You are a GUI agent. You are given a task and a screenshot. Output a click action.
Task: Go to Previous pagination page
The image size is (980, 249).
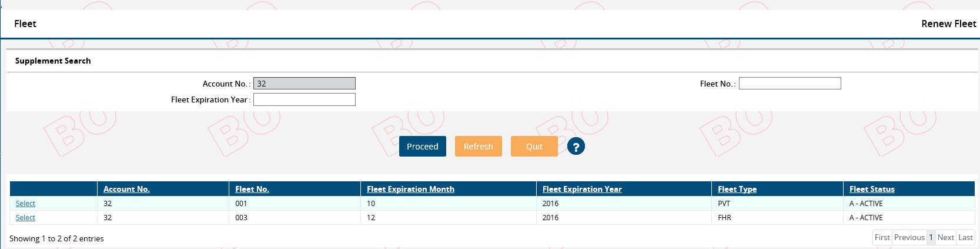point(909,237)
